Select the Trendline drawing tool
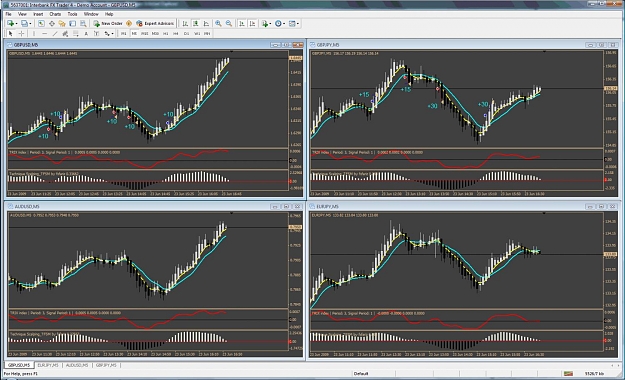The height and width of the screenshot is (380, 625). pos(55,34)
